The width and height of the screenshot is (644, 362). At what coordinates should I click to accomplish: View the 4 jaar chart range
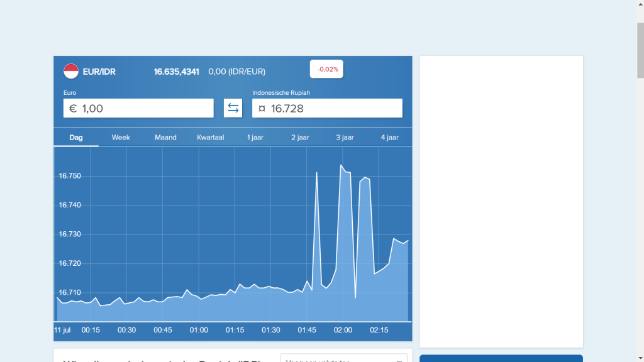[x=389, y=137]
